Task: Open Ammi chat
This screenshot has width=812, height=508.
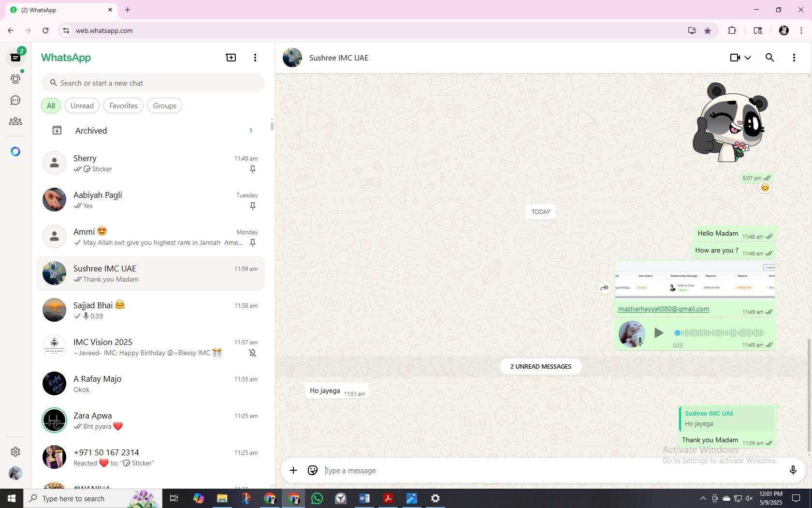Action: (151, 237)
